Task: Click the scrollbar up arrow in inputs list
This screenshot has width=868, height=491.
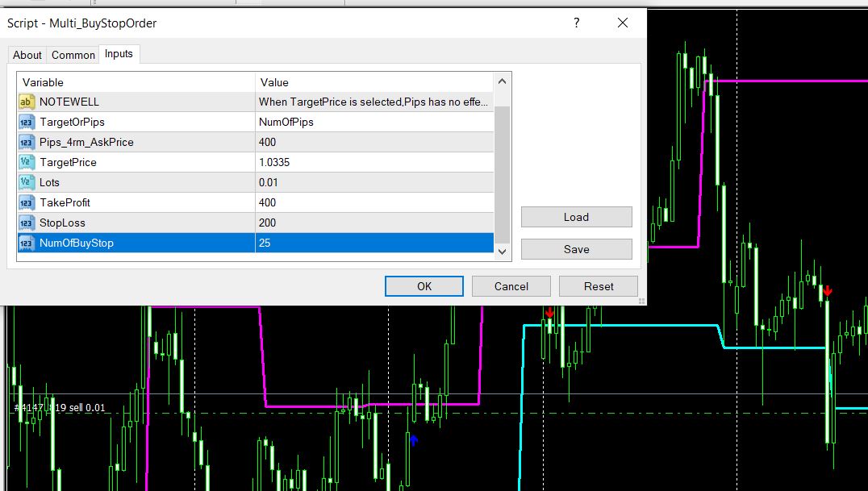Action: point(501,82)
